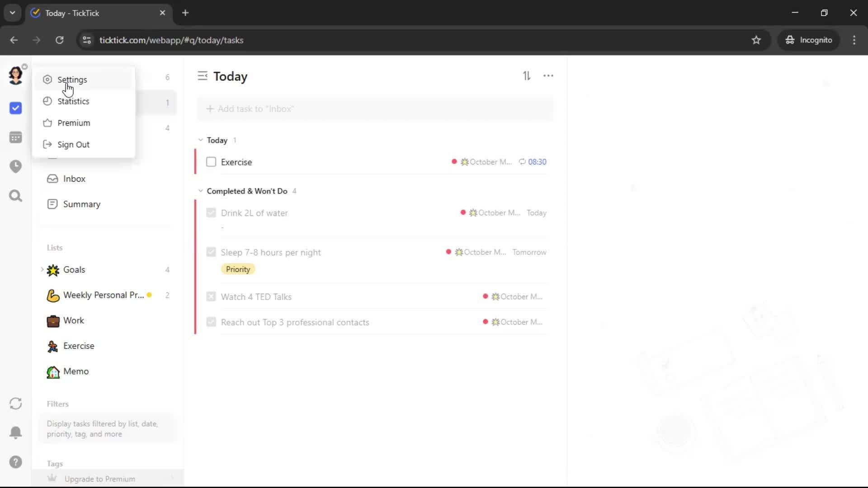Uncheck Sleep 7-8 hours per night task
This screenshot has width=868, height=488.
tap(211, 252)
